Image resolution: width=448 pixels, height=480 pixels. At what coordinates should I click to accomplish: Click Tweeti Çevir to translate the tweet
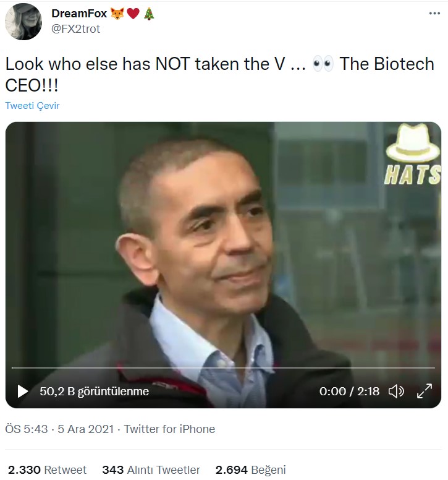click(x=32, y=105)
